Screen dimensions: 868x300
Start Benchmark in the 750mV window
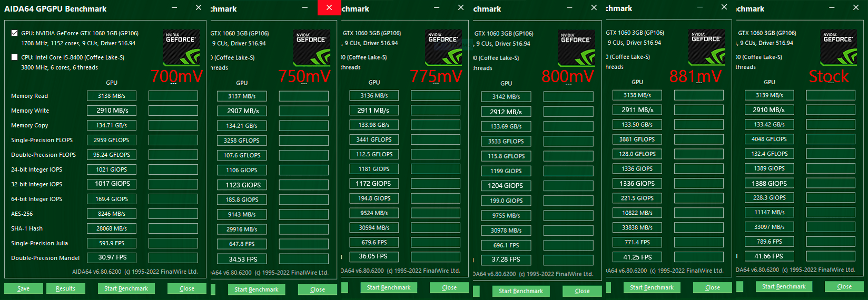[257, 289]
